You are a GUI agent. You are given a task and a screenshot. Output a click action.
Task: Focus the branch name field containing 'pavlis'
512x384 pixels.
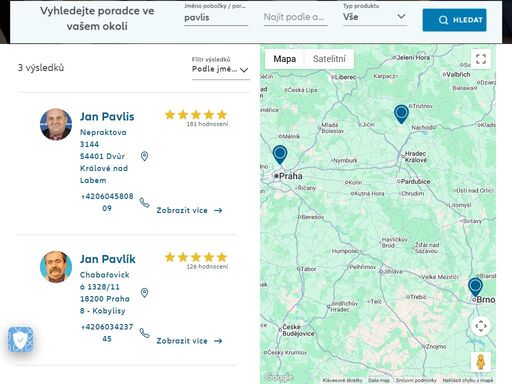click(216, 17)
